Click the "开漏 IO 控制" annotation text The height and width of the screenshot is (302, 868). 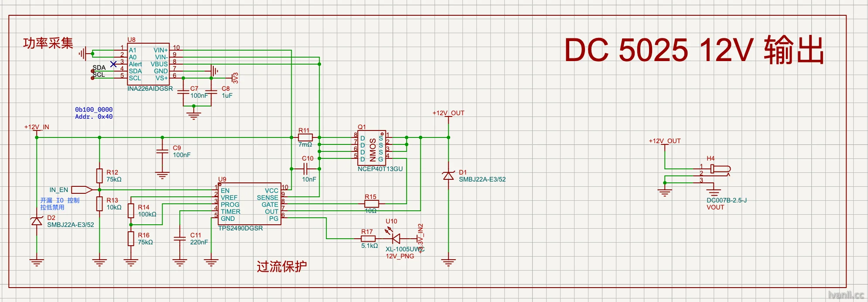pyautogui.click(x=60, y=200)
